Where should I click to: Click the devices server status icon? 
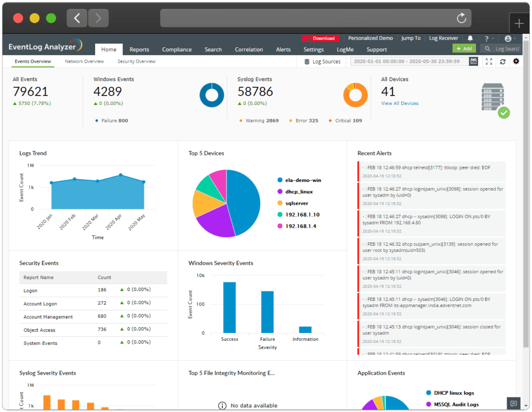[495, 101]
